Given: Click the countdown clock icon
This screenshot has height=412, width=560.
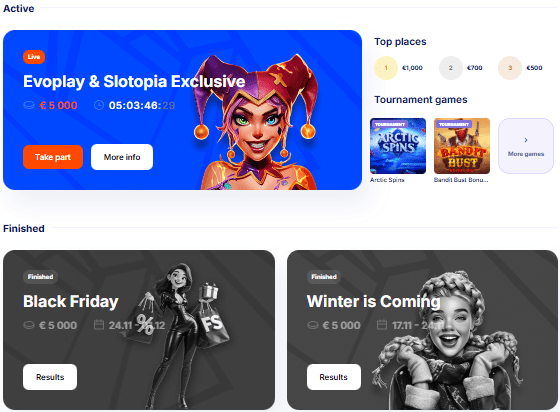Looking at the screenshot, I should point(99,105).
